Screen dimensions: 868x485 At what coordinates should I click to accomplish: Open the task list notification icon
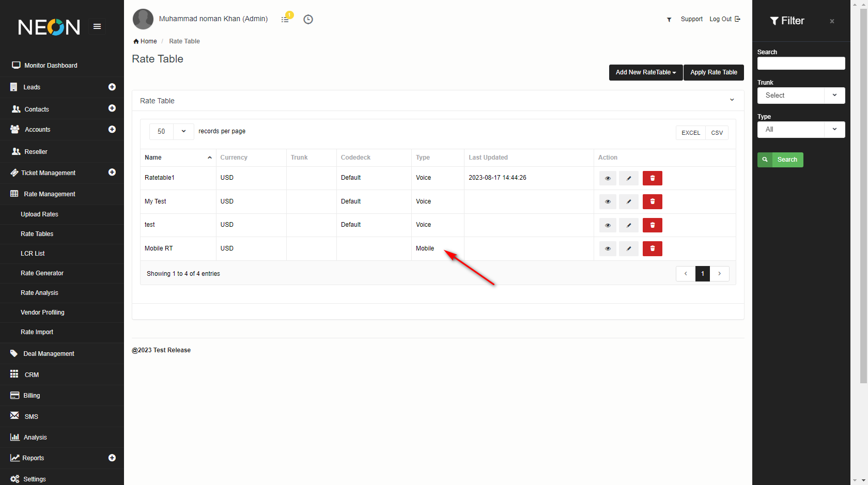[x=285, y=19]
